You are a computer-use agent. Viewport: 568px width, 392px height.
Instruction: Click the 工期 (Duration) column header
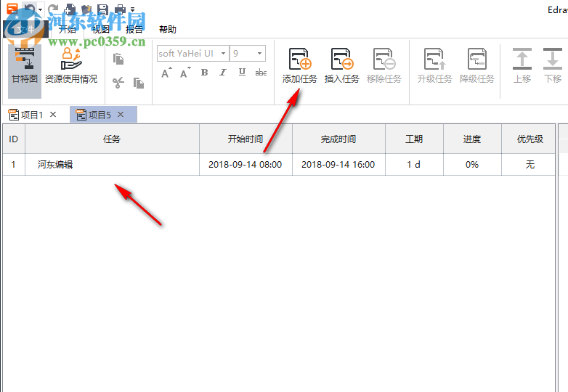414,139
